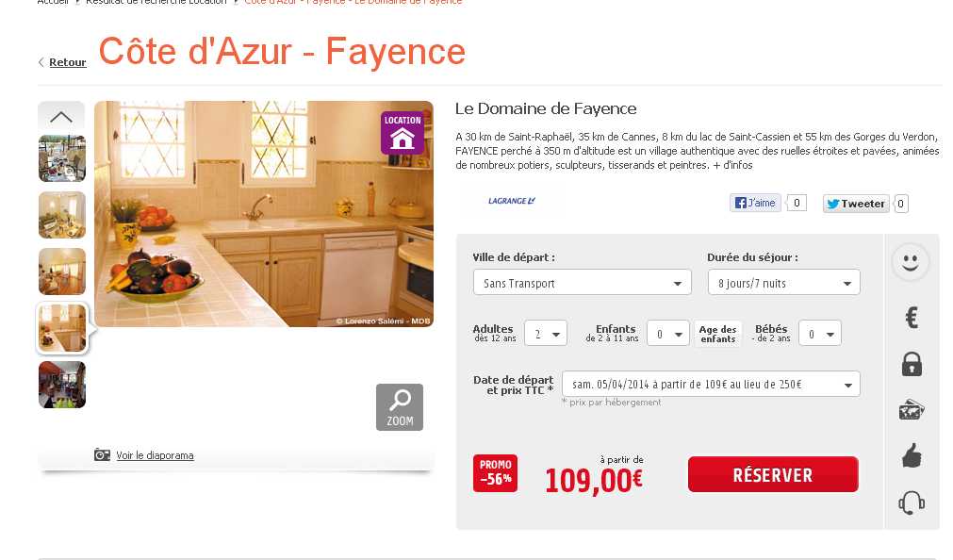Click the world map sidebar icon
Viewport: 953px width, 560px height.
click(x=912, y=410)
